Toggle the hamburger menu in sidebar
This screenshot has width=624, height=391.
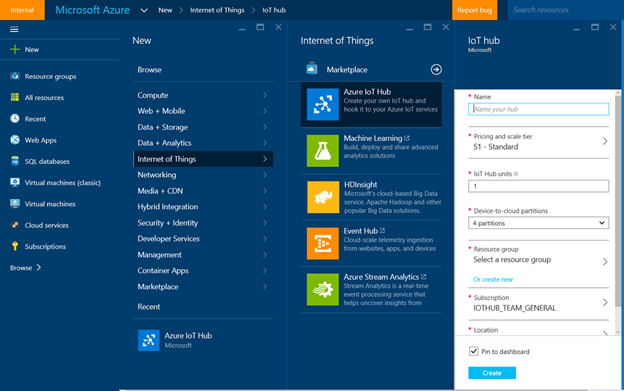point(14,29)
